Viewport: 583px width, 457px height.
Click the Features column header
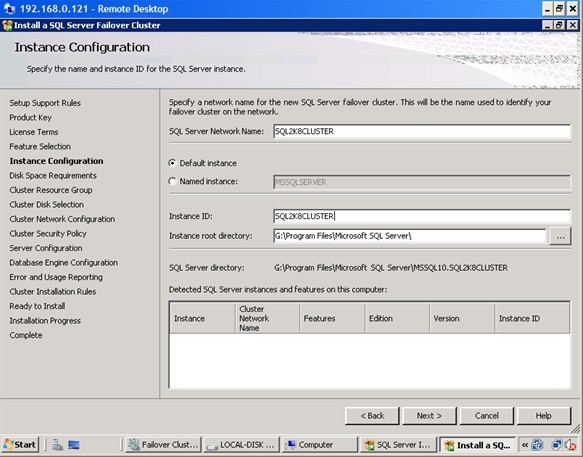click(332, 318)
